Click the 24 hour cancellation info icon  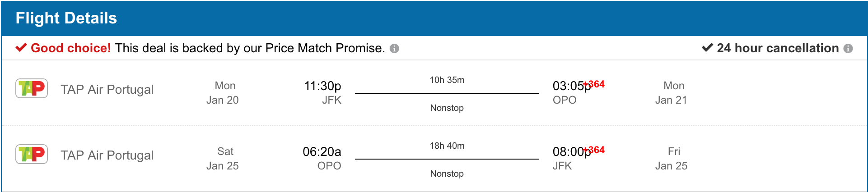pyautogui.click(x=848, y=49)
